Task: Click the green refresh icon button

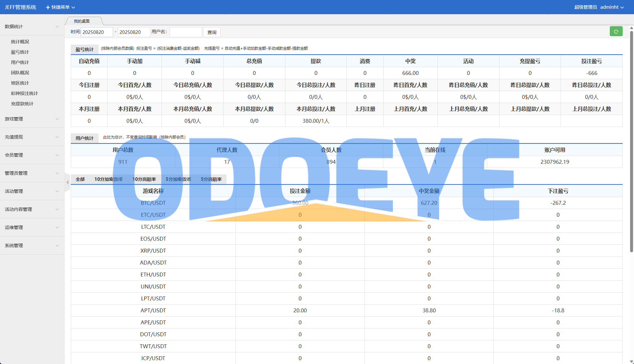Action: tap(616, 32)
